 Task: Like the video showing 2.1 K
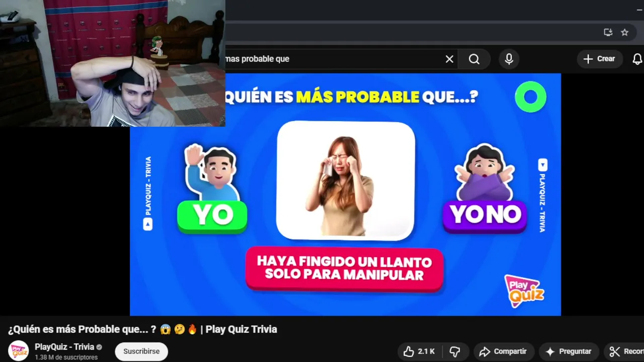pos(419,351)
